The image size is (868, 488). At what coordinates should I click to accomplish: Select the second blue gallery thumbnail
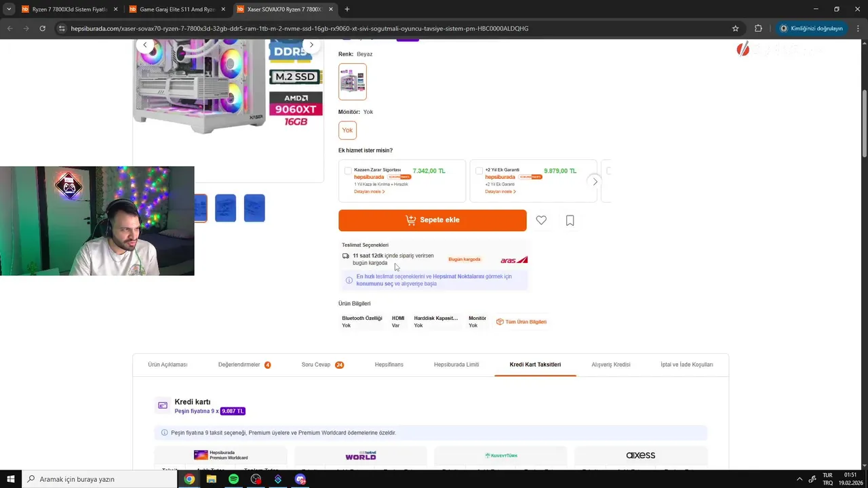(x=226, y=208)
